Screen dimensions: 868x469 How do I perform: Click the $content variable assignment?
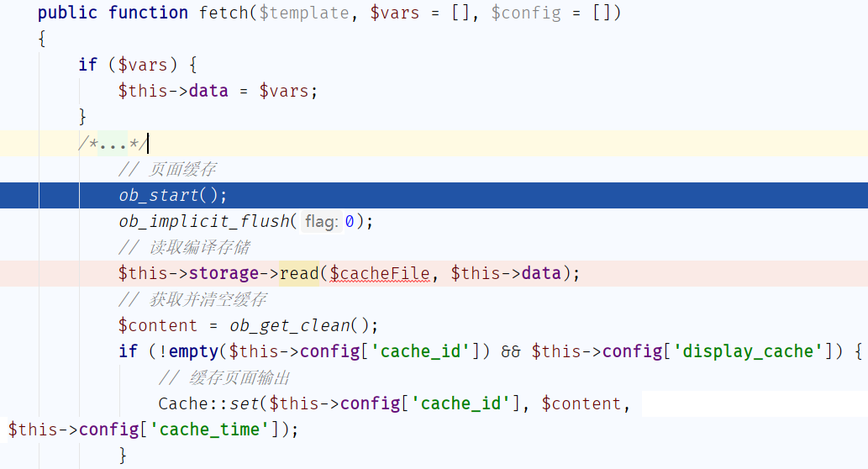tap(158, 325)
